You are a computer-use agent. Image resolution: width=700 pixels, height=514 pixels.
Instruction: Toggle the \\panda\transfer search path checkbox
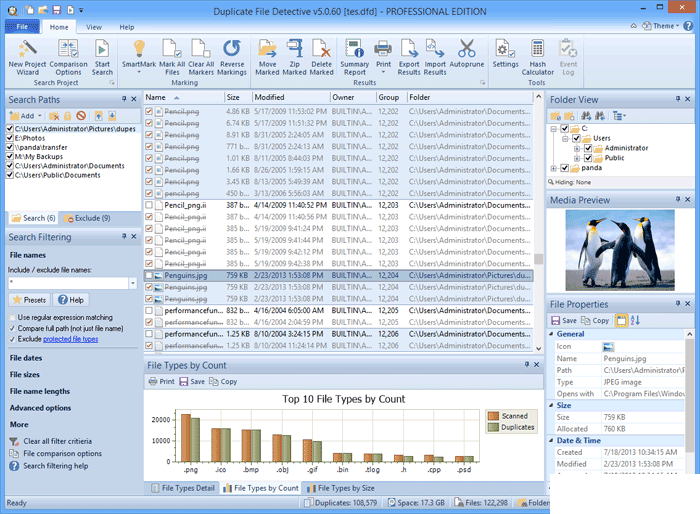10,147
